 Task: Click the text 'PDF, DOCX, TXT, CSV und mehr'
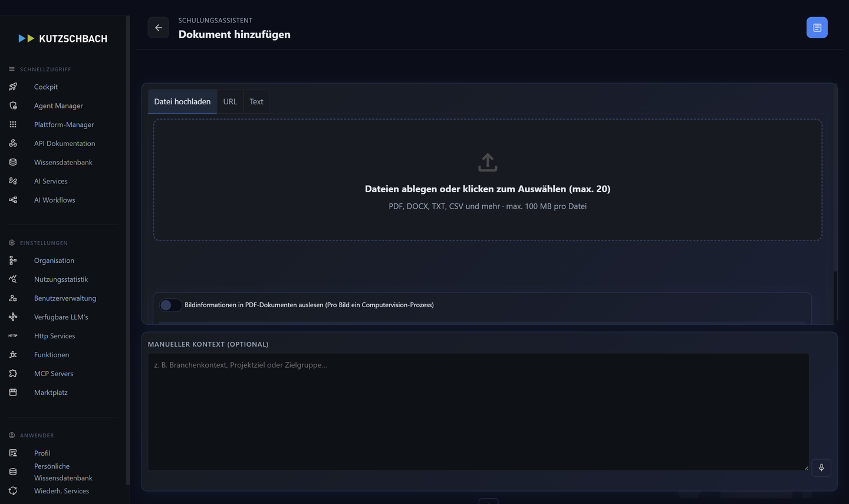(x=444, y=206)
